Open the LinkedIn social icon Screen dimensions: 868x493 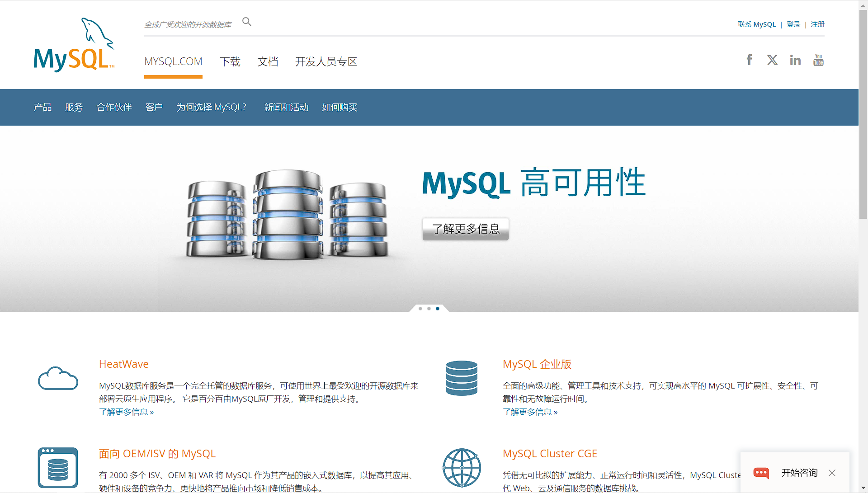(795, 60)
